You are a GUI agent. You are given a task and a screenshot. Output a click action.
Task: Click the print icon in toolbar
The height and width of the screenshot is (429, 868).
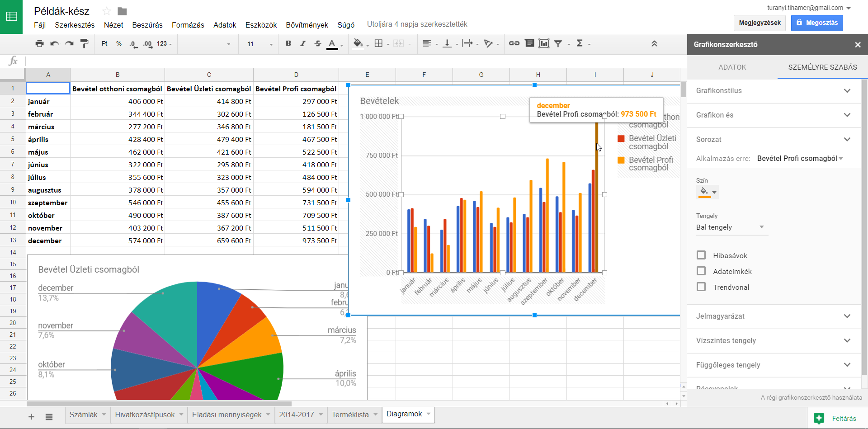40,44
